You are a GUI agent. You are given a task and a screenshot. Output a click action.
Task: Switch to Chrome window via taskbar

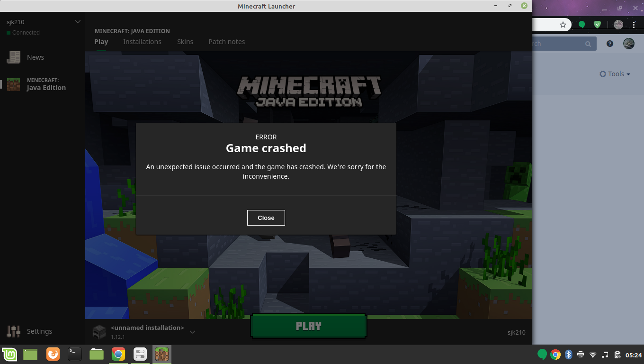[118, 355]
